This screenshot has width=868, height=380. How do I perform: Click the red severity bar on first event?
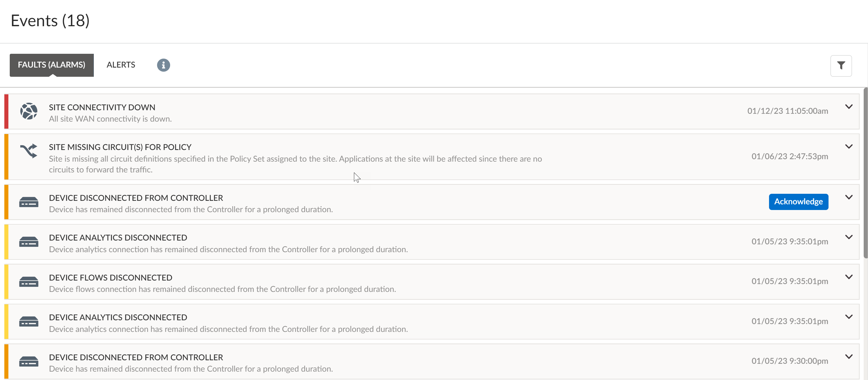coord(6,112)
